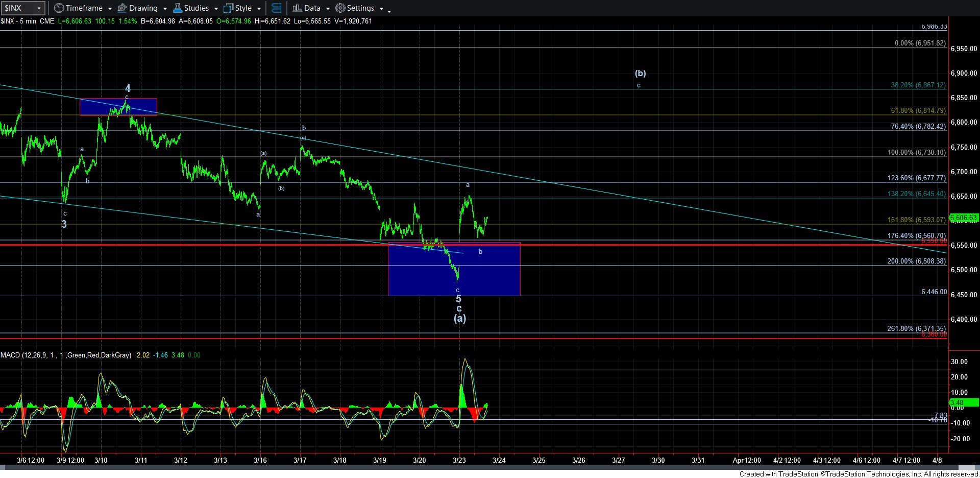Expand the Timeframe dropdown arrow

[110, 9]
